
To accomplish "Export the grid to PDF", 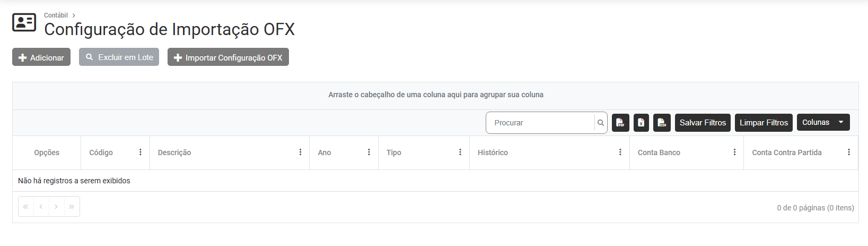I will (x=620, y=123).
